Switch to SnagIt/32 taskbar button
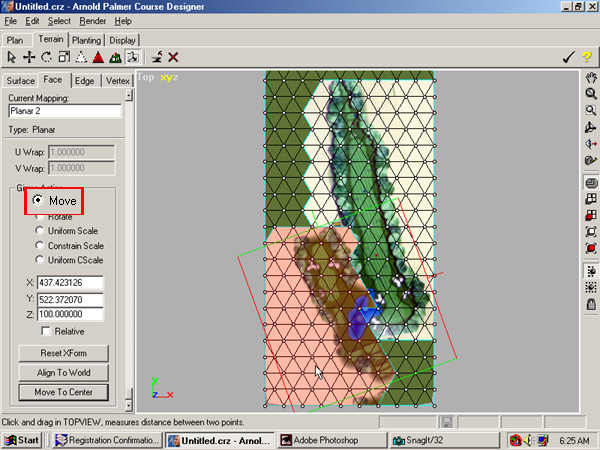This screenshot has width=600, height=450. tap(444, 440)
